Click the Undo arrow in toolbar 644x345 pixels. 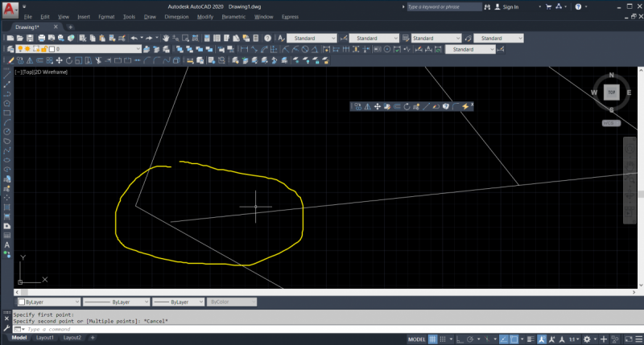point(134,38)
